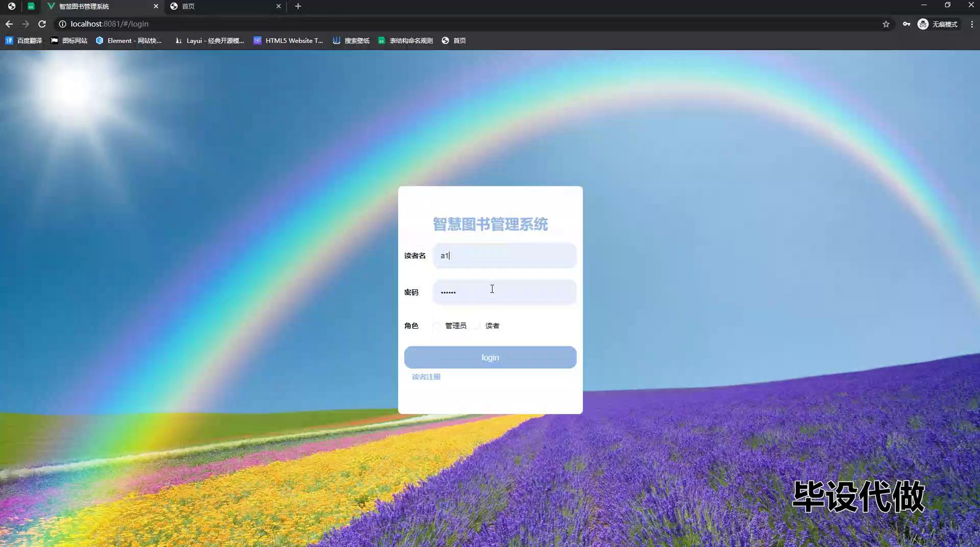Image resolution: width=980 pixels, height=547 pixels.
Task: Open the Layui bookmark
Action: click(x=210, y=40)
